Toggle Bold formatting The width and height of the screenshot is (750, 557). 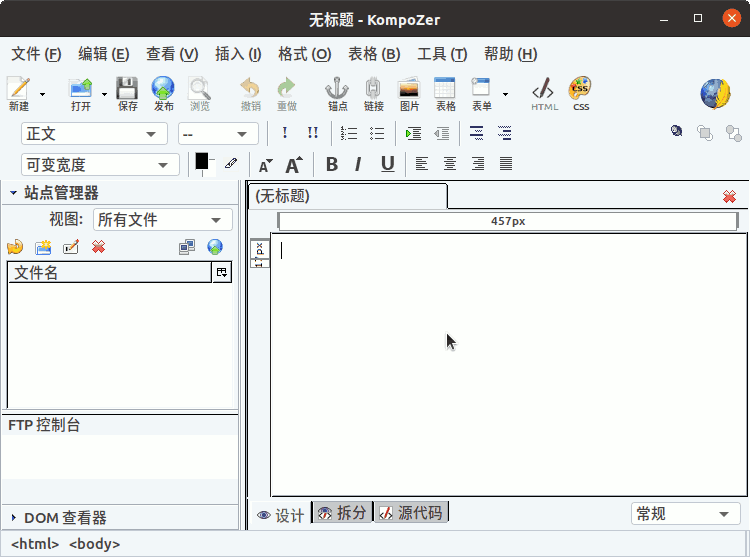[332, 164]
